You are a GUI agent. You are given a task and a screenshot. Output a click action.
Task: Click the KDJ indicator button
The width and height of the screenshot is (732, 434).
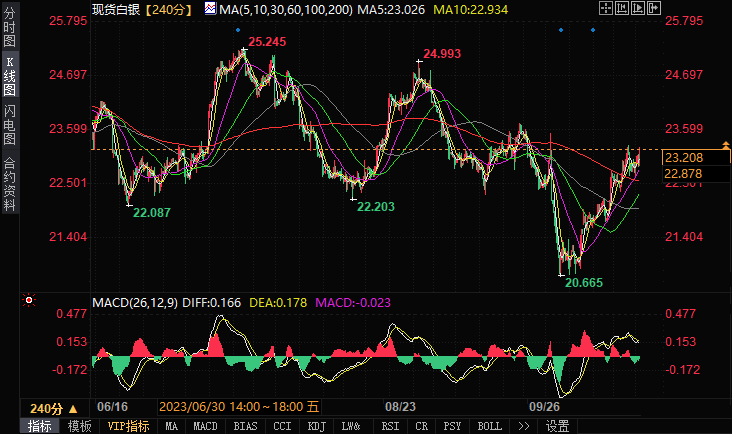316,426
